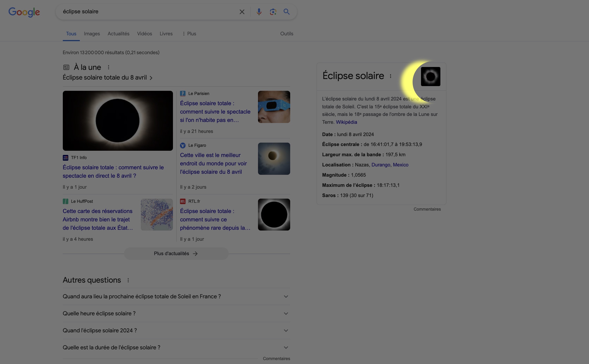The height and width of the screenshot is (364, 589).
Task: Open Le Figaro eclipse thumbnail image
Action: tap(274, 159)
